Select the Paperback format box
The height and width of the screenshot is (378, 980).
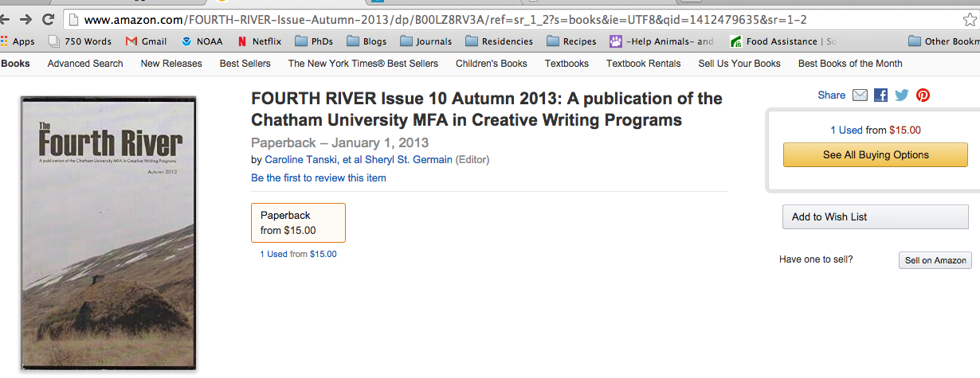pyautogui.click(x=298, y=223)
